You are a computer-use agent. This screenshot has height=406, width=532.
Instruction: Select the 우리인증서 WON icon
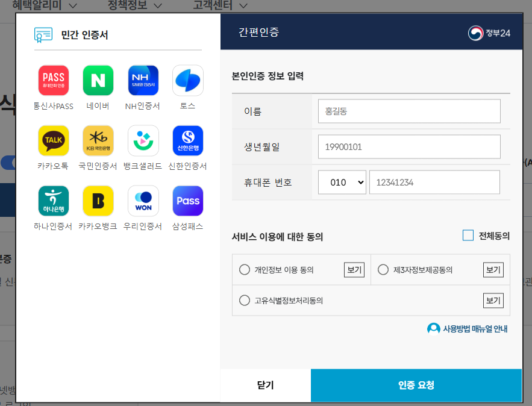point(143,201)
